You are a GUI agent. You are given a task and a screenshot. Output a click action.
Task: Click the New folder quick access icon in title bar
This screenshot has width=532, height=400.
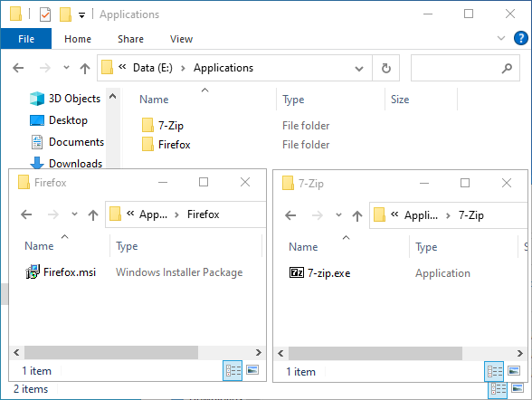[x=65, y=14]
